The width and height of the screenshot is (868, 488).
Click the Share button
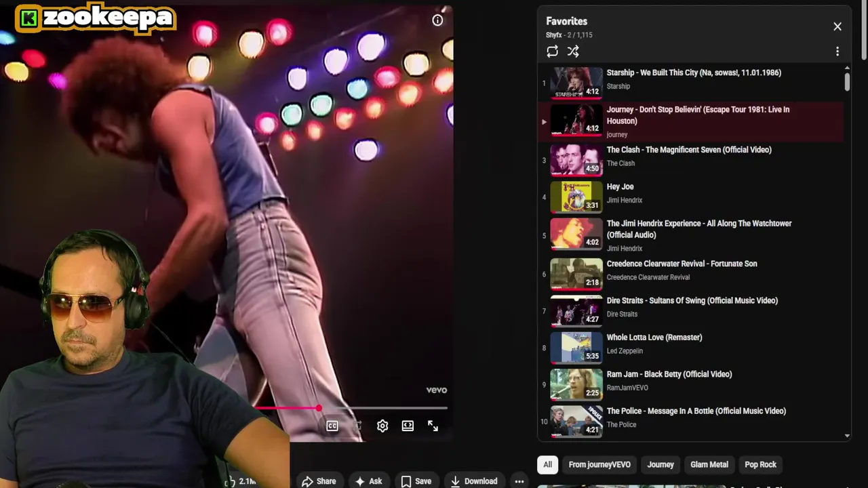pos(319,481)
